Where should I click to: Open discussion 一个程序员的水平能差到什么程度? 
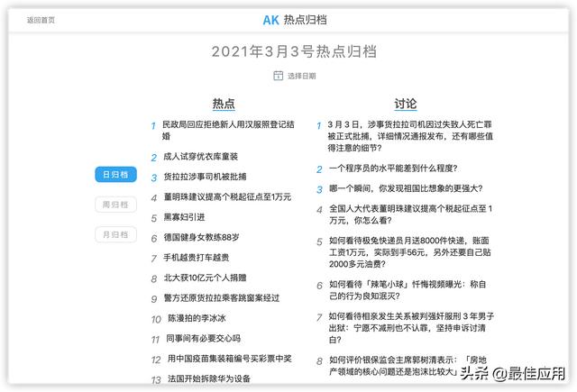pyautogui.click(x=393, y=169)
